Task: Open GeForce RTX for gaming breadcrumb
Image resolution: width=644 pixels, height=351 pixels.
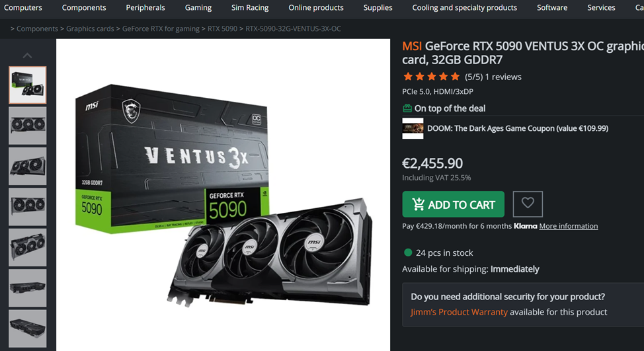Action: click(x=161, y=28)
